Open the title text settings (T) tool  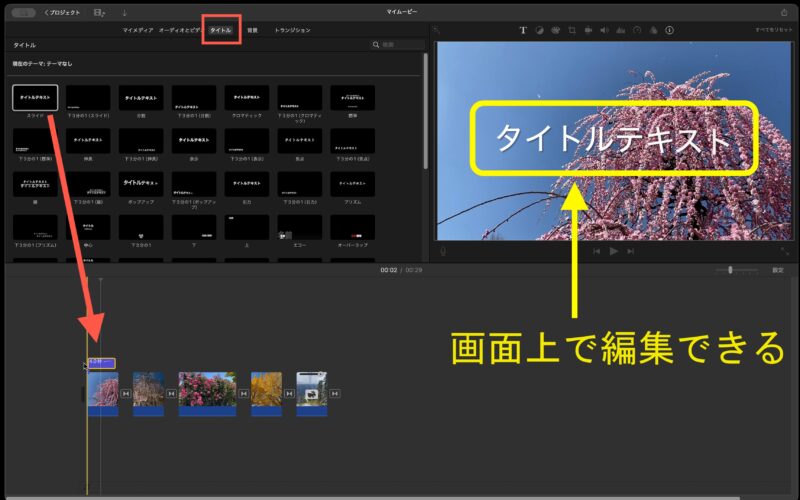522,30
